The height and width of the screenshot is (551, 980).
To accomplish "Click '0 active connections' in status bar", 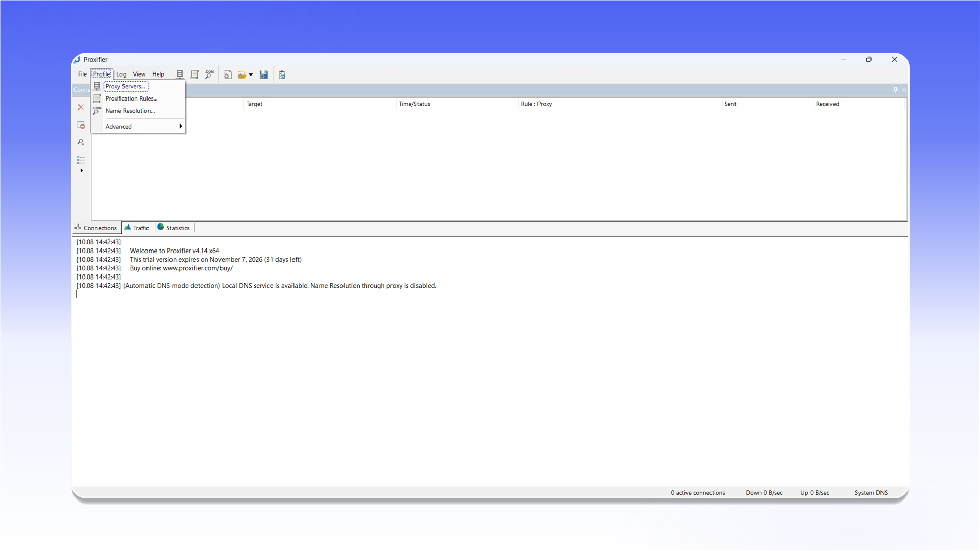I will pos(698,493).
